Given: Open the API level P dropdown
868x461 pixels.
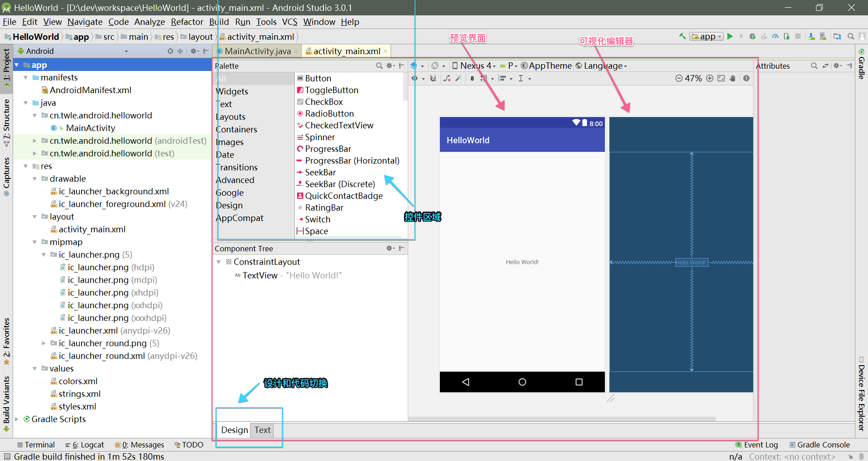Looking at the screenshot, I should 509,66.
